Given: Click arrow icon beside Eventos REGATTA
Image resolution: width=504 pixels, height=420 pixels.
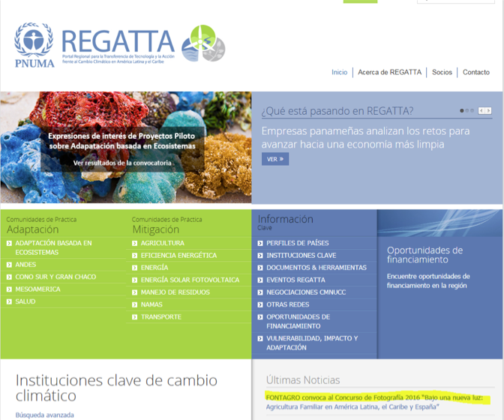Looking at the screenshot, I should click(260, 280).
